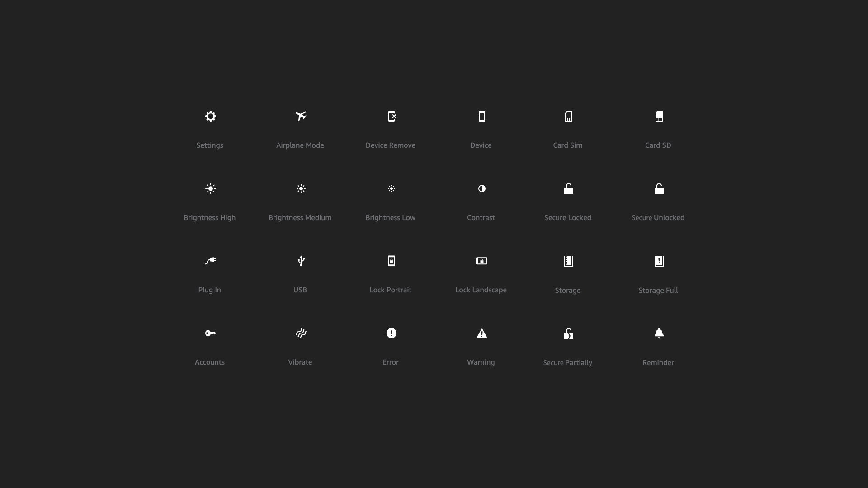Viewport: 868px width, 488px height.
Task: Select the Accounts key icon
Action: coord(210,333)
